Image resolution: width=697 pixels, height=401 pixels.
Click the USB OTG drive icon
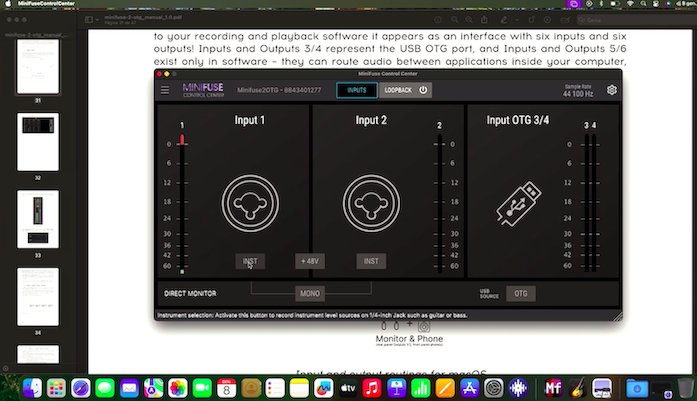point(520,203)
